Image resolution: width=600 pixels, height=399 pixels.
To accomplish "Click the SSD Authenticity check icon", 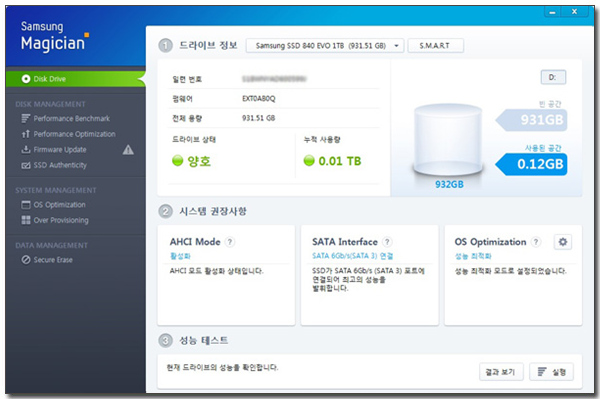I will (x=26, y=165).
